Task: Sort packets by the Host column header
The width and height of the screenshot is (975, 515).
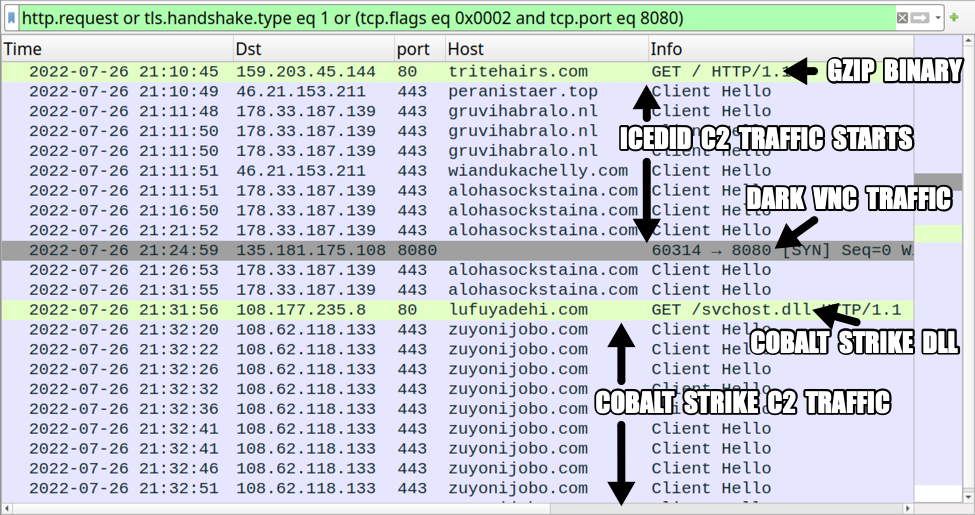Action: [x=547, y=49]
